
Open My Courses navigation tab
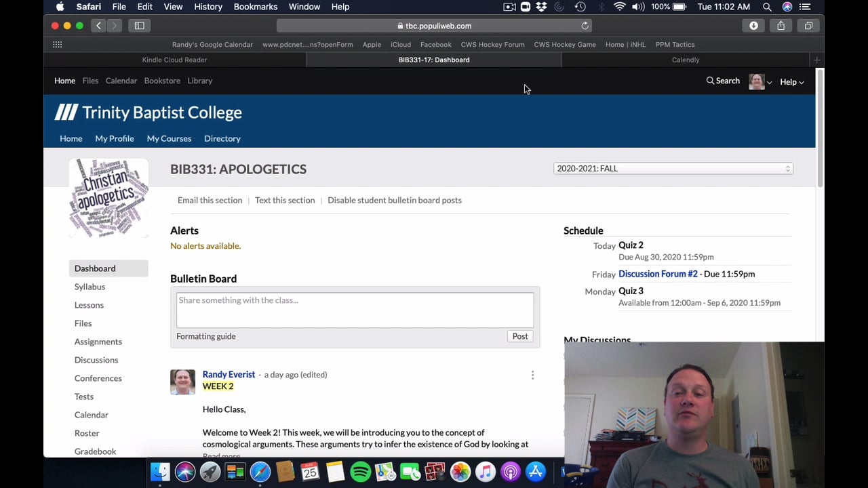(169, 138)
